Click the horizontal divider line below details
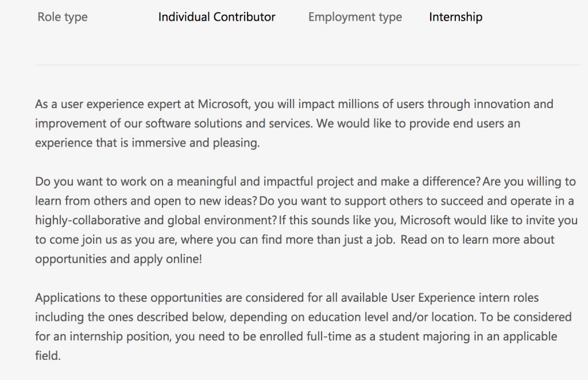Viewport: 588px width, 380px height. (x=310, y=64)
